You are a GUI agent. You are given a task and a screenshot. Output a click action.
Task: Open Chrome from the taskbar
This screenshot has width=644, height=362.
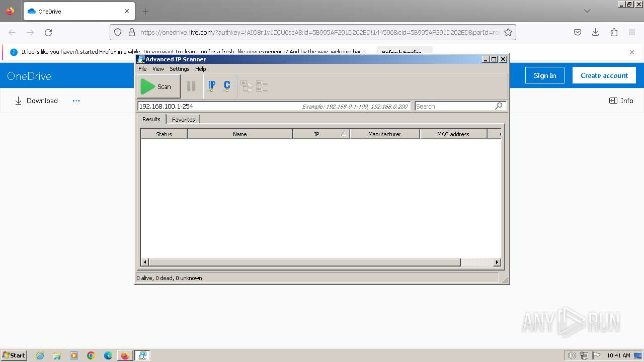[x=91, y=355]
